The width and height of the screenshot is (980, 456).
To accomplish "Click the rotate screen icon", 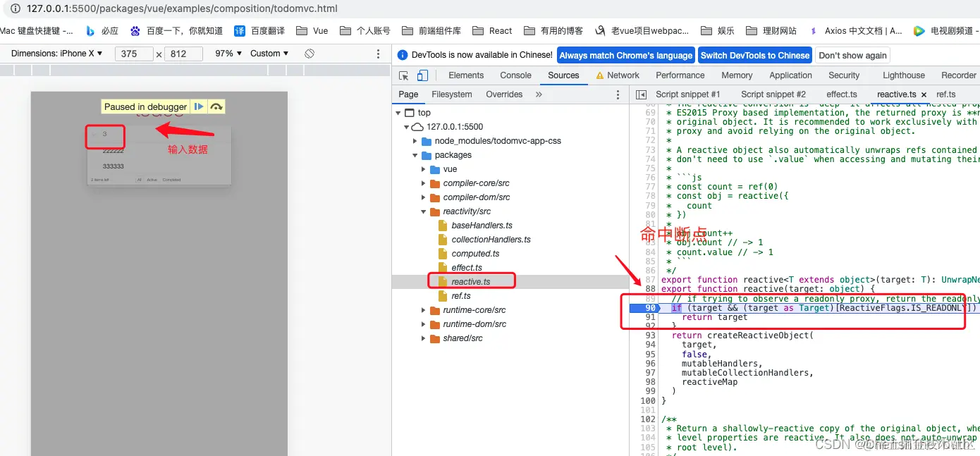I will (x=309, y=54).
